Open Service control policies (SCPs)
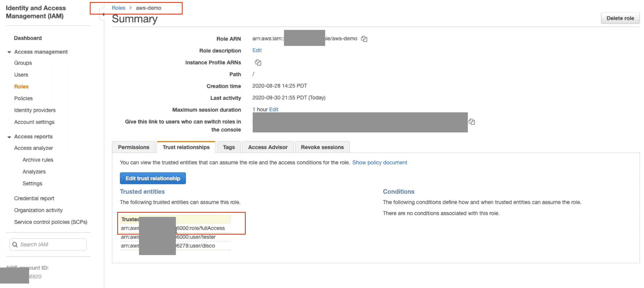Screen dimensions: 644x288 click(51, 222)
